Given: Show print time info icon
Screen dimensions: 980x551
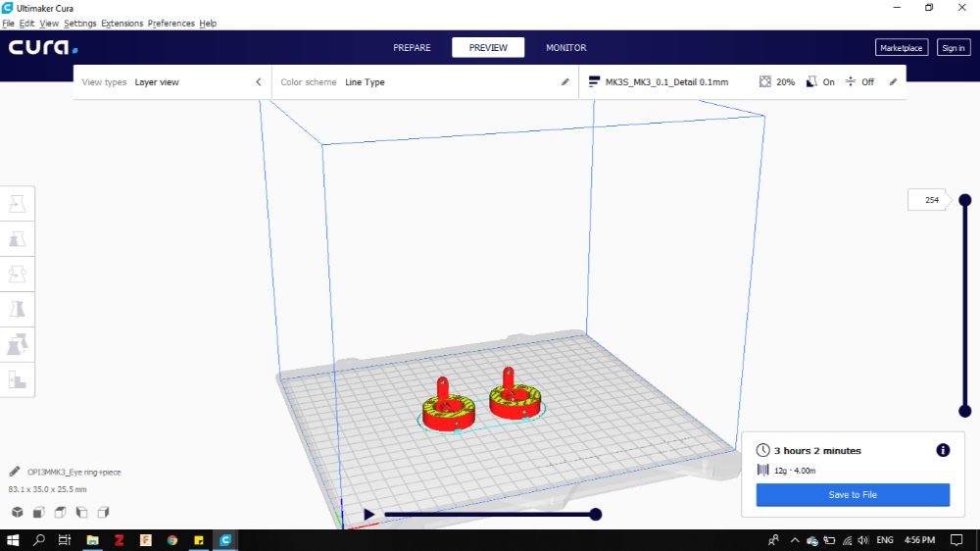Looking at the screenshot, I should tap(943, 450).
